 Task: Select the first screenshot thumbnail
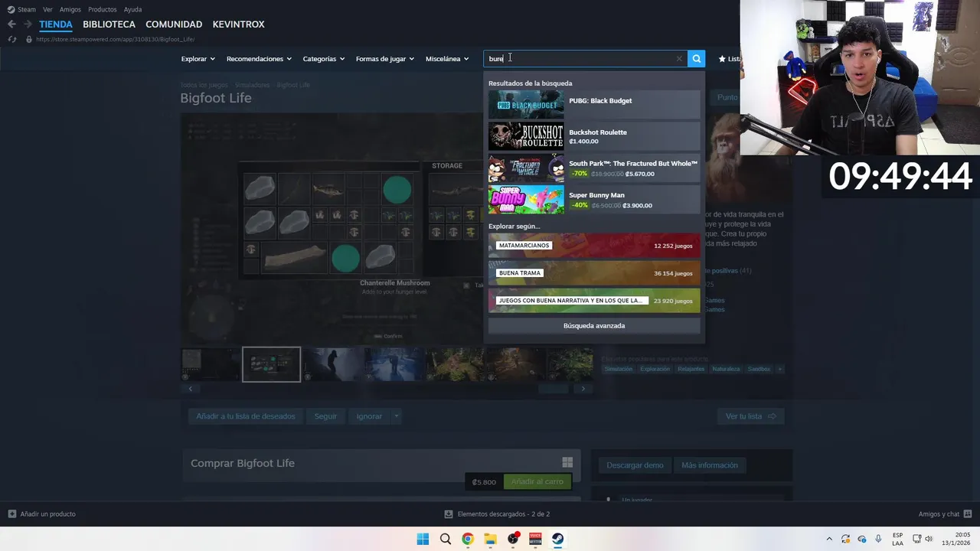(211, 364)
